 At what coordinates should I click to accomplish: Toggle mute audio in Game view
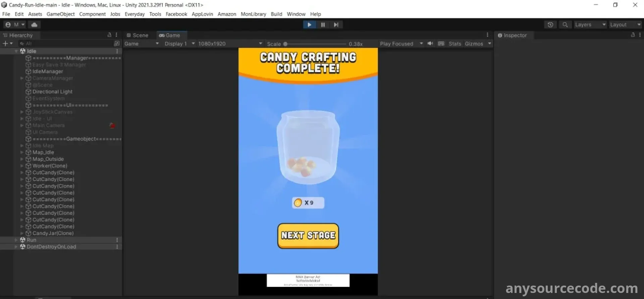pos(430,43)
